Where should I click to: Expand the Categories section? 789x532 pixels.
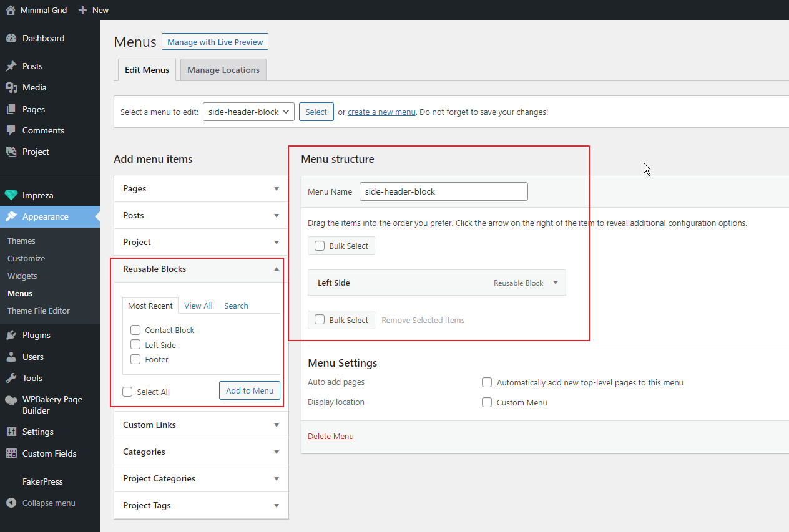(x=201, y=452)
